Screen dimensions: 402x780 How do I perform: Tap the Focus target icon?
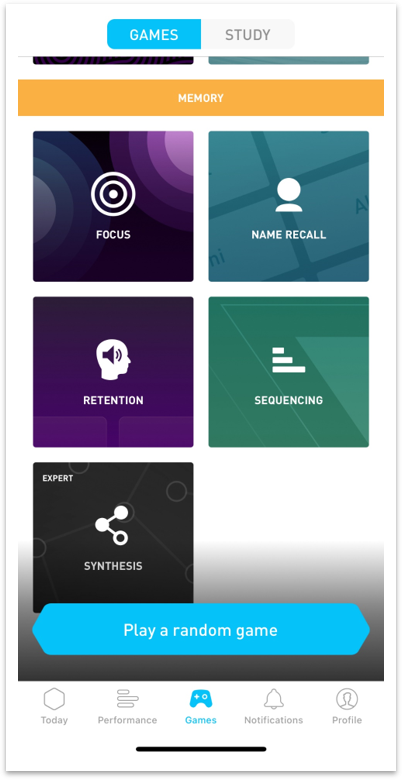(113, 194)
